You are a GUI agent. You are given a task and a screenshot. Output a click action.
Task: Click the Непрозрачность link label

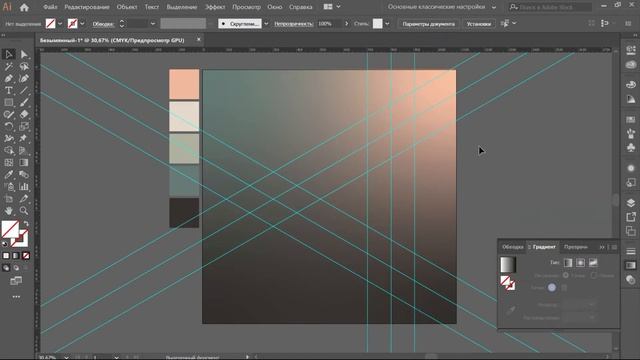pyautogui.click(x=293, y=24)
